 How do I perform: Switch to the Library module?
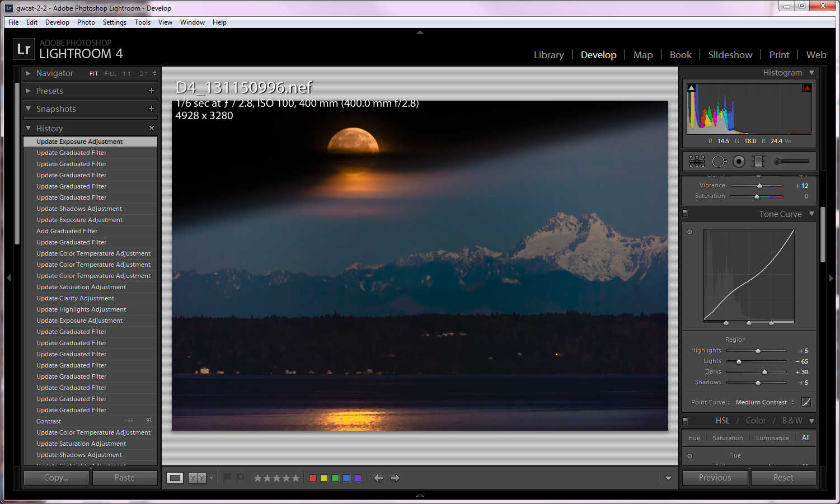(548, 55)
